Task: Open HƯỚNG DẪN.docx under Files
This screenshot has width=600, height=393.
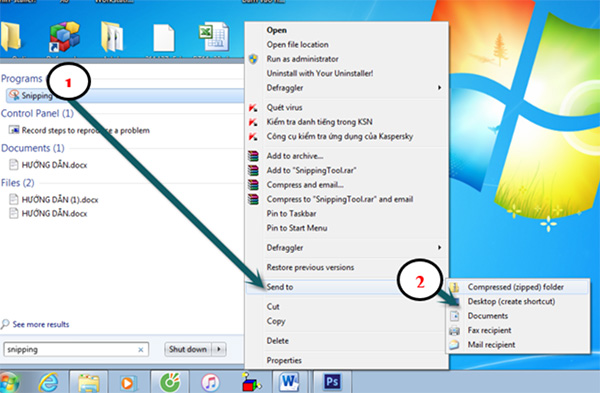Action: pyautogui.click(x=54, y=214)
